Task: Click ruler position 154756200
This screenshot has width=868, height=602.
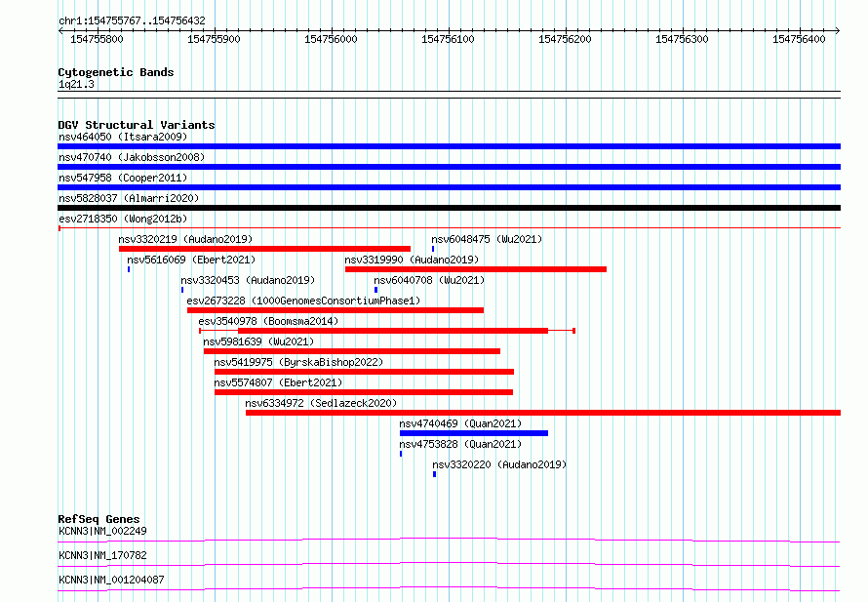Action: (x=565, y=39)
